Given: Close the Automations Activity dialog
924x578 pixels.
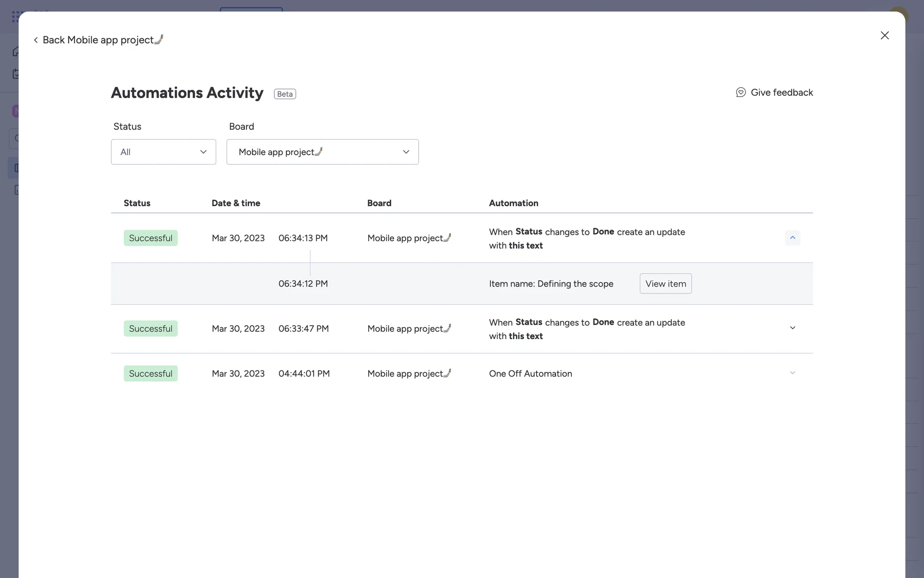Looking at the screenshot, I should (885, 35).
